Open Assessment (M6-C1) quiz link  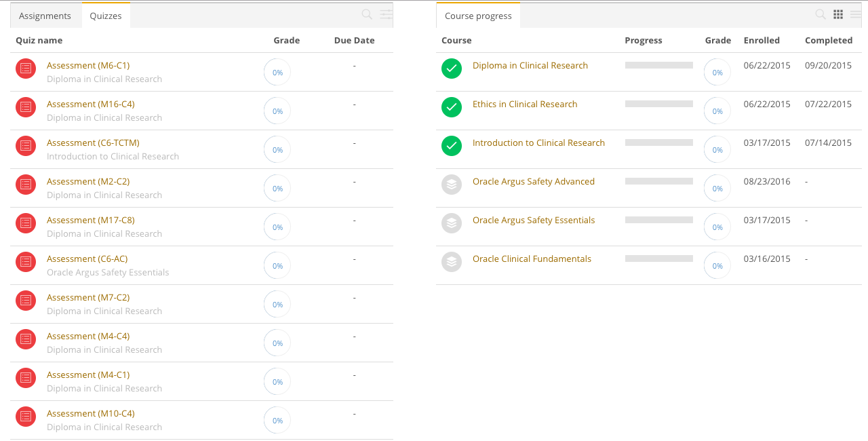coord(88,65)
